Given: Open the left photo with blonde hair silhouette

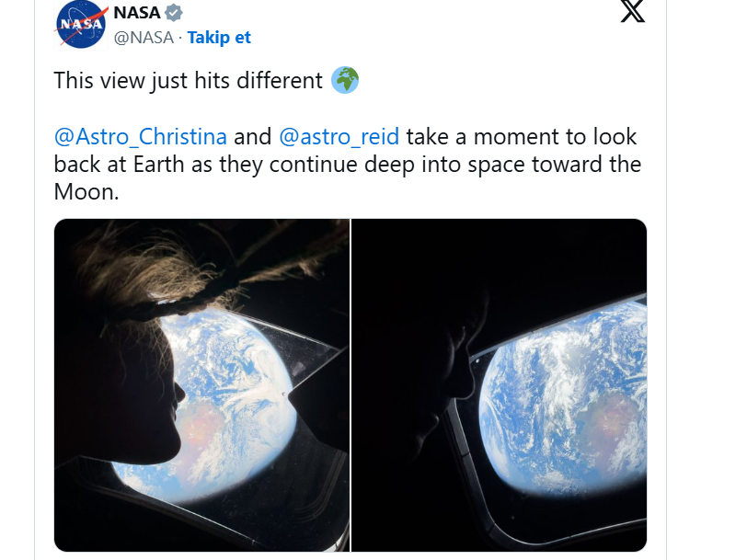Looking at the screenshot, I should [201, 384].
